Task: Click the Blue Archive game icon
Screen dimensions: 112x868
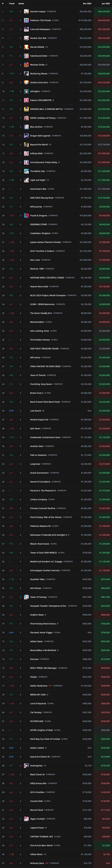Action: [26, 127]
